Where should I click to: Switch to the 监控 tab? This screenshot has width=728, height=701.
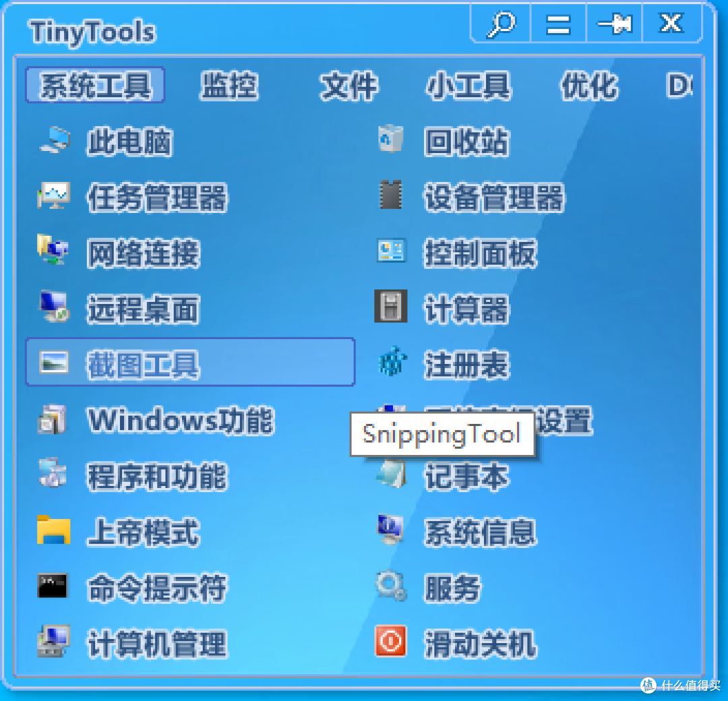pyautogui.click(x=229, y=86)
